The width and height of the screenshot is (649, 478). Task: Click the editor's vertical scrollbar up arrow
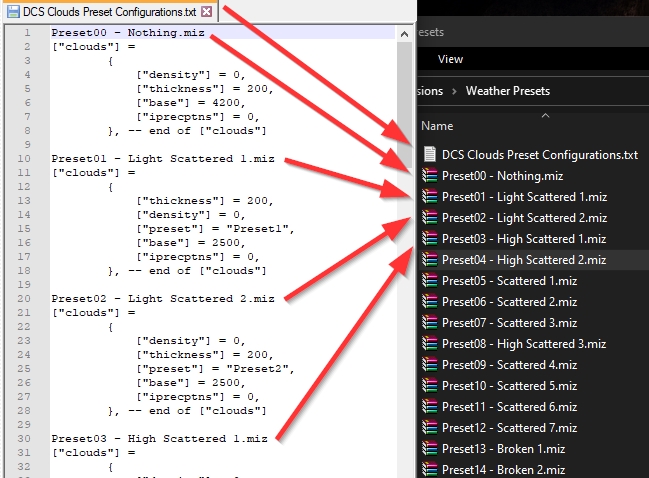(x=404, y=33)
